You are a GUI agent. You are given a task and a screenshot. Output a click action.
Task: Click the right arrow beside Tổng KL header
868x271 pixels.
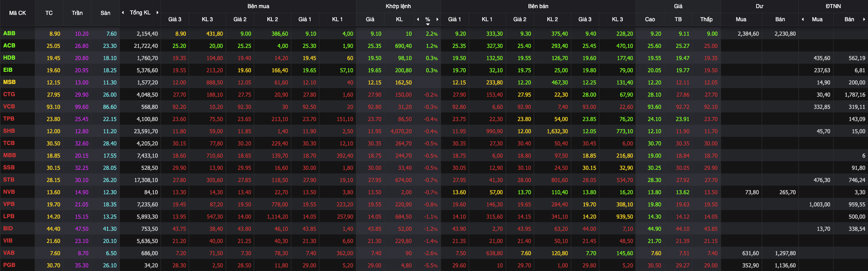click(x=157, y=13)
